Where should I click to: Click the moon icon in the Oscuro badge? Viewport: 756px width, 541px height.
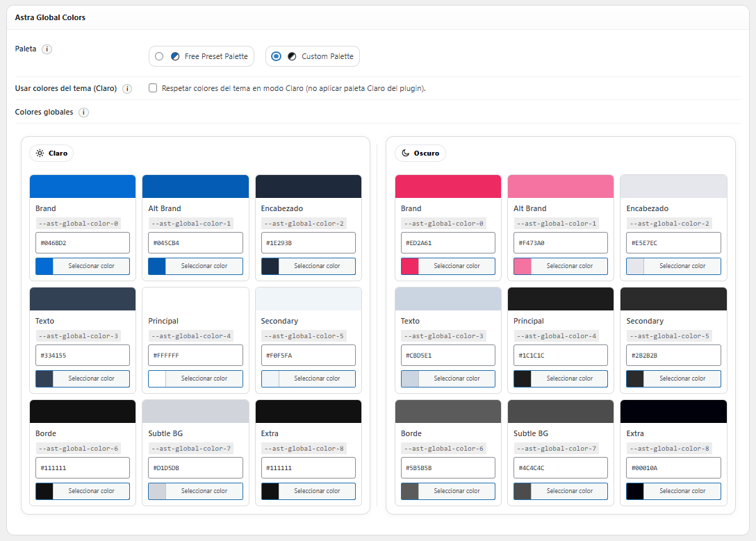pos(406,153)
